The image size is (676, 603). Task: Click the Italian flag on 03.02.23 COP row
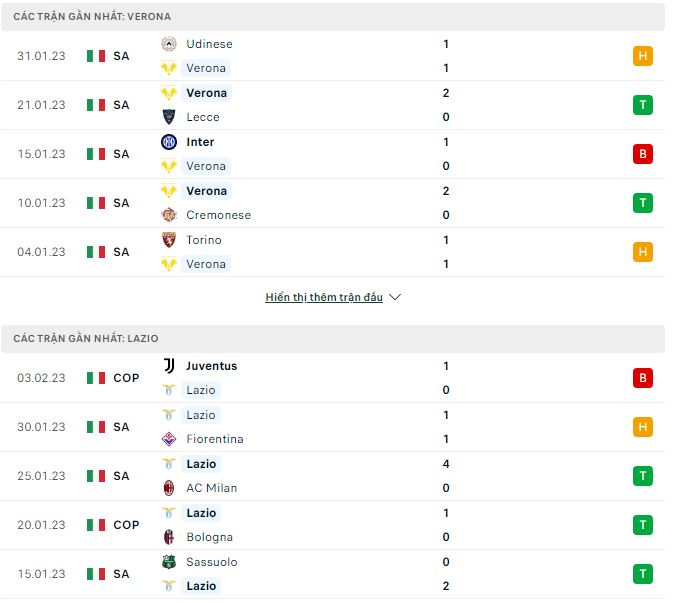96,378
